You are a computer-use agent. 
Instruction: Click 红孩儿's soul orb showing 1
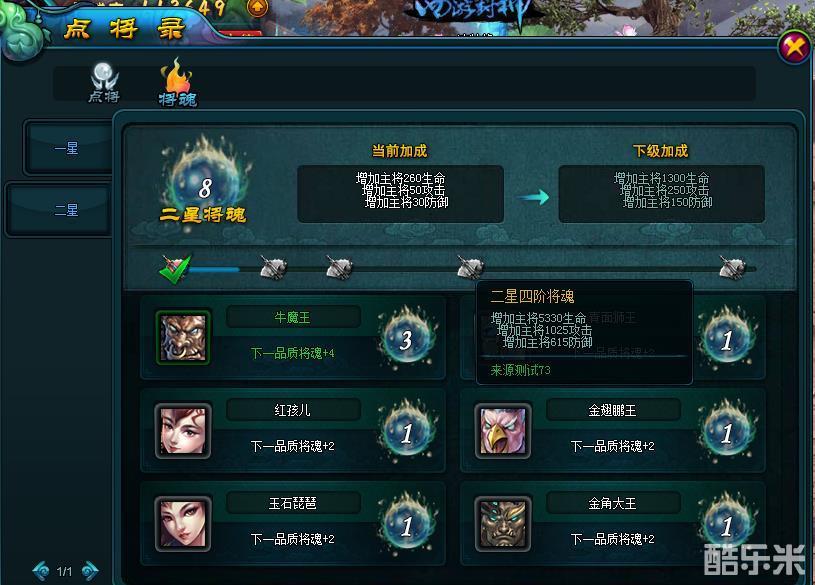406,431
